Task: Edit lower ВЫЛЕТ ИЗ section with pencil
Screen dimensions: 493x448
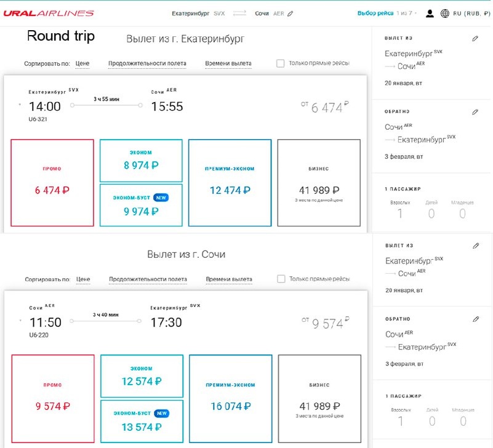Action: click(475, 246)
